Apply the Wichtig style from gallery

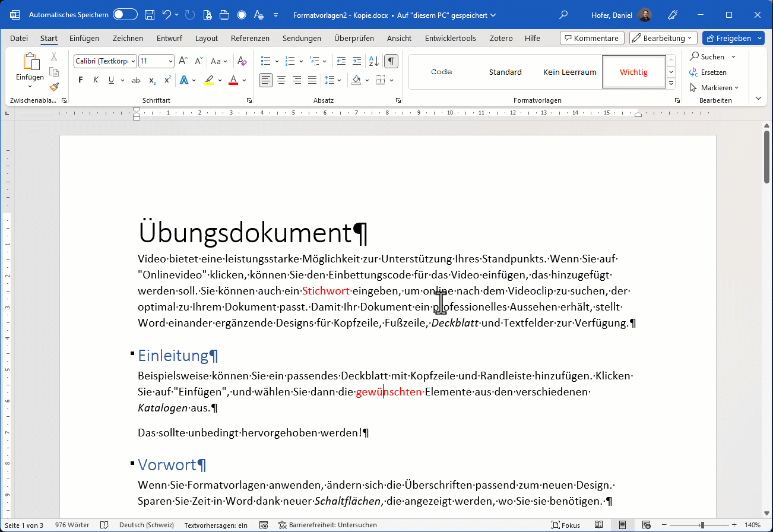(x=633, y=72)
